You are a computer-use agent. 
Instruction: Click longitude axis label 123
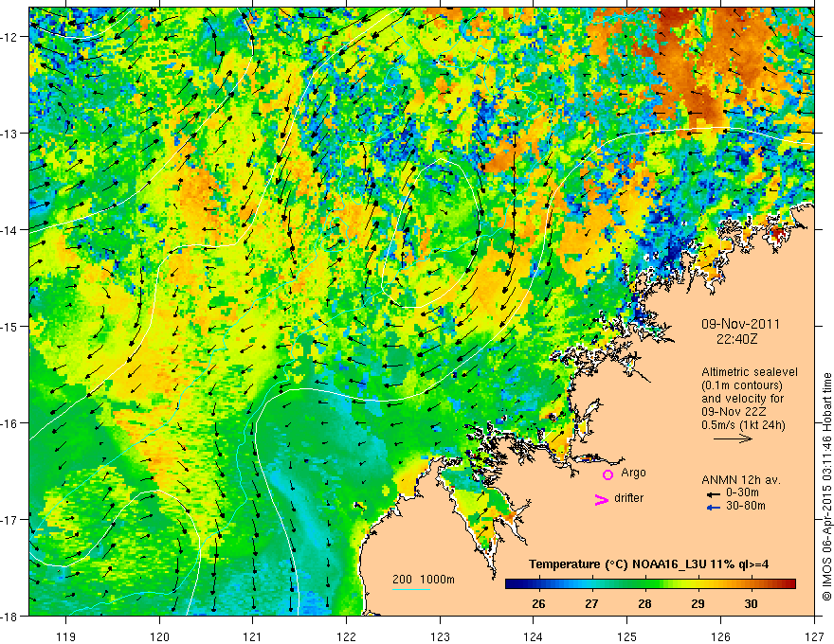point(440,636)
